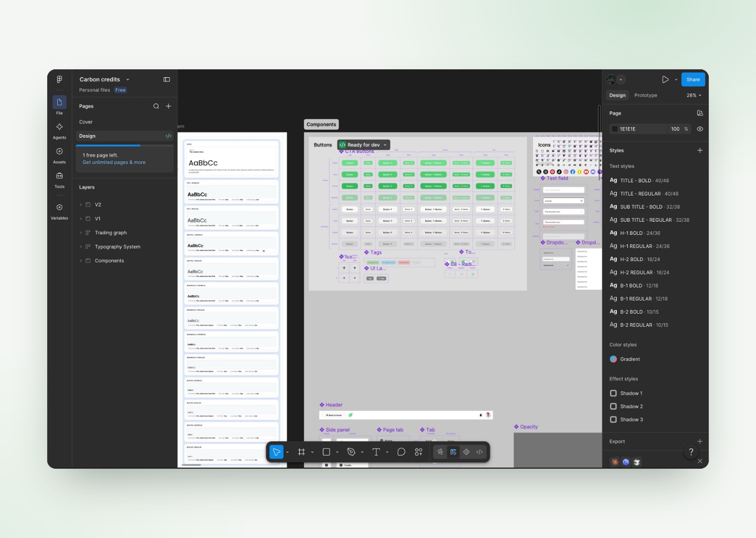
Task: Add an export setting with plus icon
Action: (x=700, y=441)
